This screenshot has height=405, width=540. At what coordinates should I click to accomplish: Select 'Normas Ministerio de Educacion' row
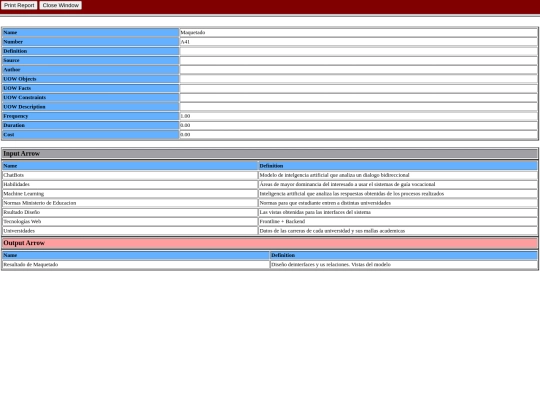[270, 203]
